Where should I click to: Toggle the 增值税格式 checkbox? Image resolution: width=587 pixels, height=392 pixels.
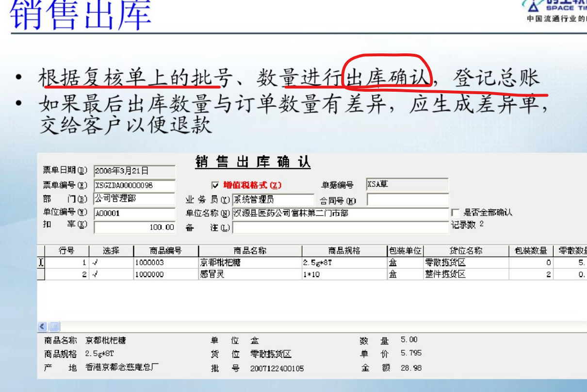[x=215, y=185]
